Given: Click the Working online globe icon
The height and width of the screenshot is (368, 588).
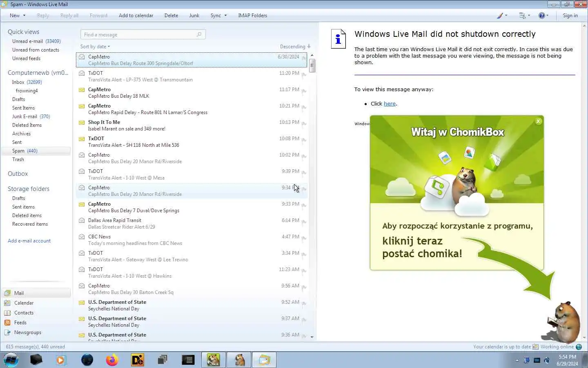Looking at the screenshot, I should coord(579,347).
